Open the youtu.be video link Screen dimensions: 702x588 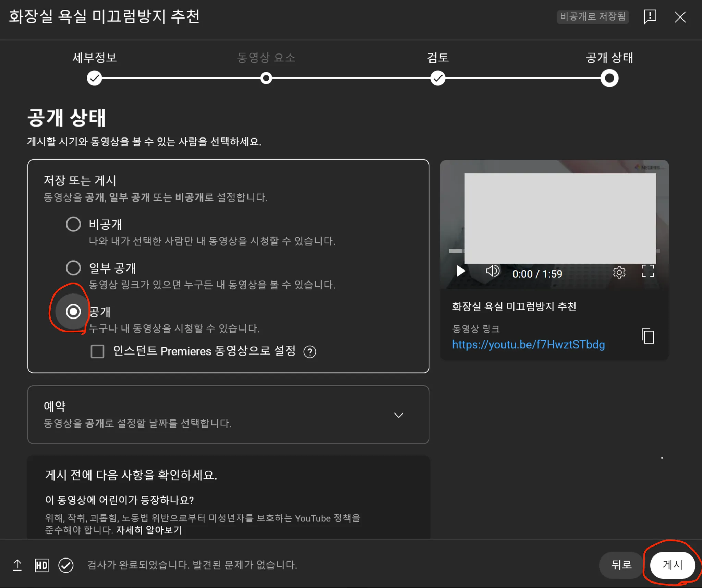(x=528, y=345)
